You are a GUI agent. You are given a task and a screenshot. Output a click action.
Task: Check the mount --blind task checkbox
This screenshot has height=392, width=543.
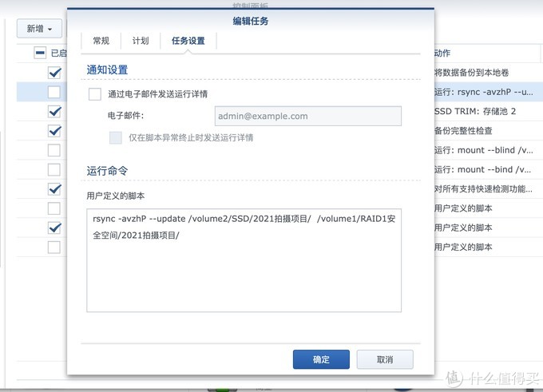point(54,150)
